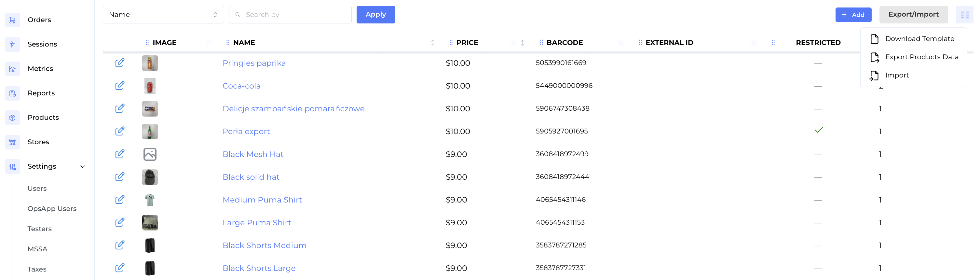980x280 pixels.
Task: Choose Export Products Data option
Action: pyautogui.click(x=921, y=57)
